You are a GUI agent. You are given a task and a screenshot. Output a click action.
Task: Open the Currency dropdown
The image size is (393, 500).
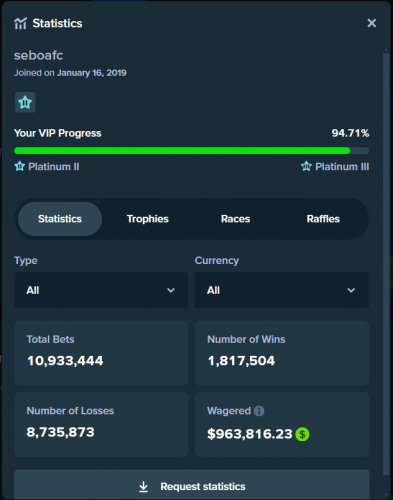coord(282,290)
